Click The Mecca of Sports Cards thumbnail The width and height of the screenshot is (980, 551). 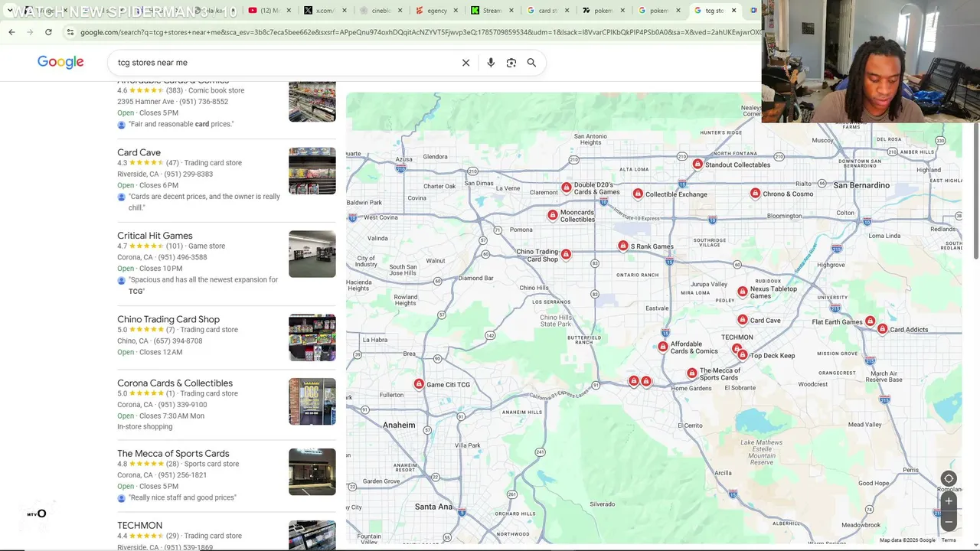coord(312,471)
